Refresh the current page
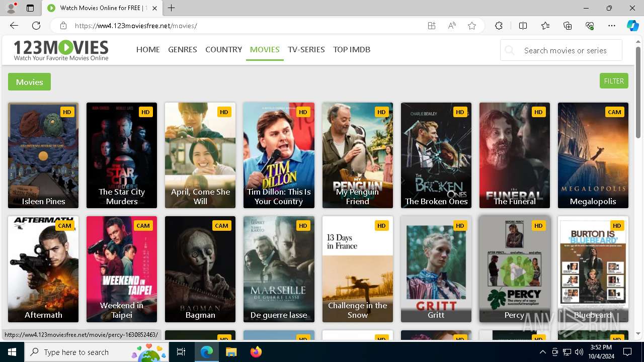 pyautogui.click(x=36, y=26)
